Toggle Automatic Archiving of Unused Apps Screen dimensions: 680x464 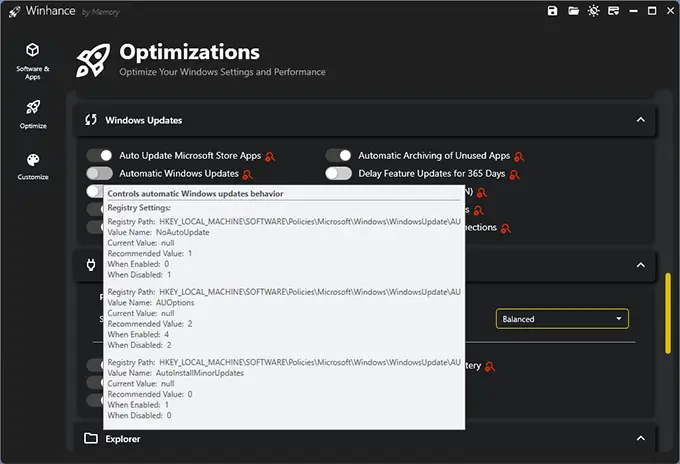coord(339,156)
